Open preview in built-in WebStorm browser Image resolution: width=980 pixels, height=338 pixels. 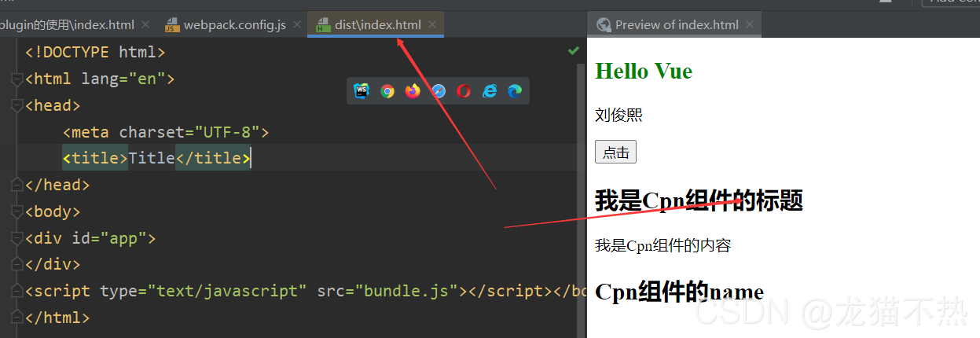(x=362, y=91)
